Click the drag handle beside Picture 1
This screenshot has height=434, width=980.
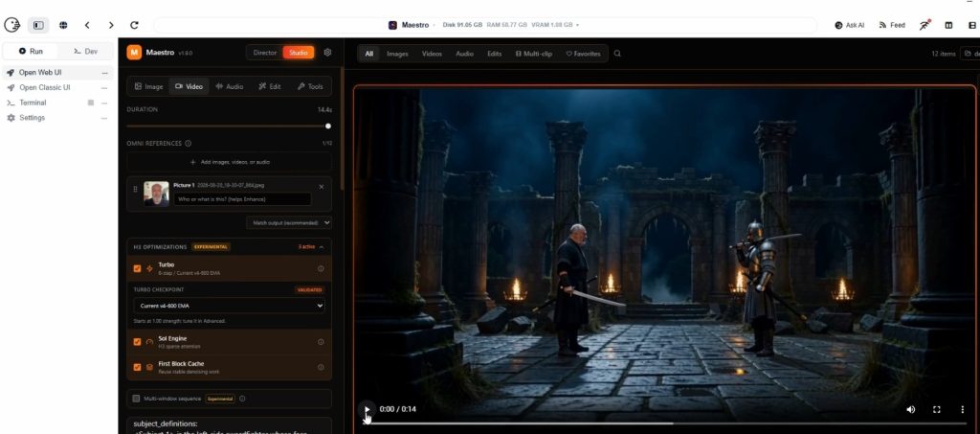(135, 188)
